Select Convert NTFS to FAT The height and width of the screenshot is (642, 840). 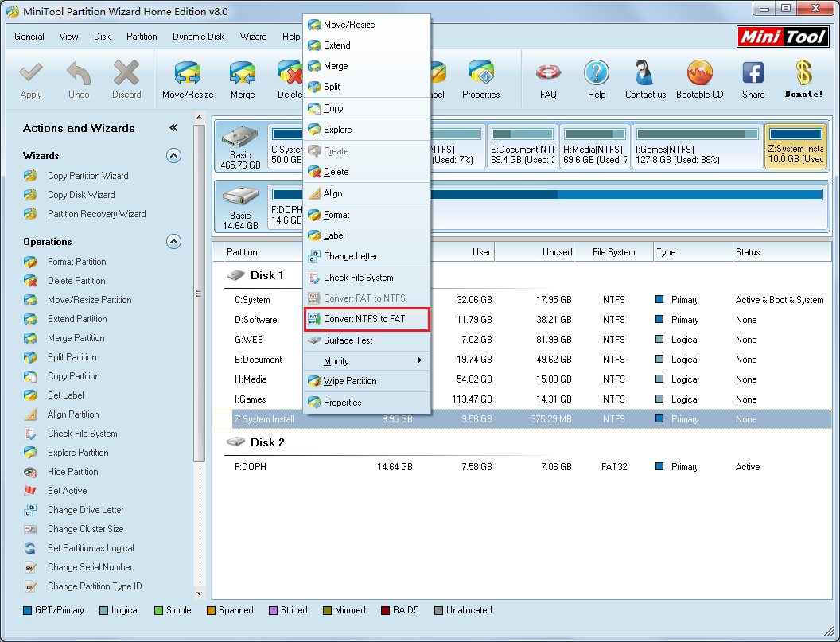click(x=364, y=319)
